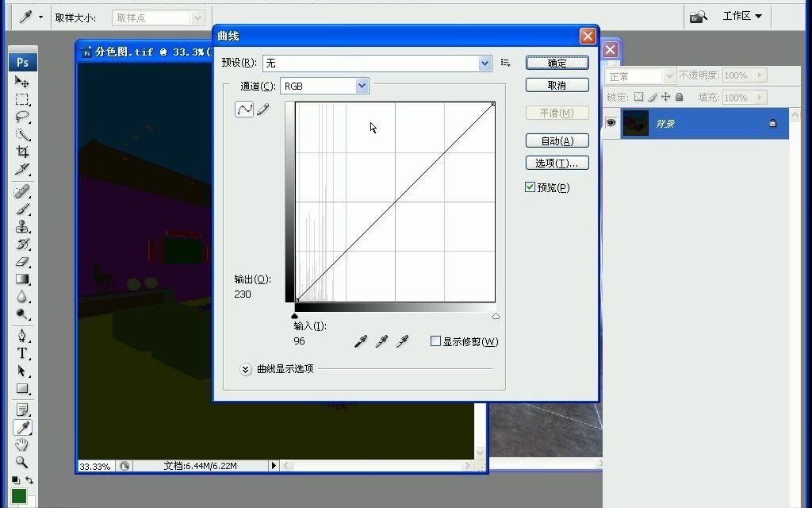Enable the 显示修剪 checkbox
The image size is (812, 508).
click(435, 341)
